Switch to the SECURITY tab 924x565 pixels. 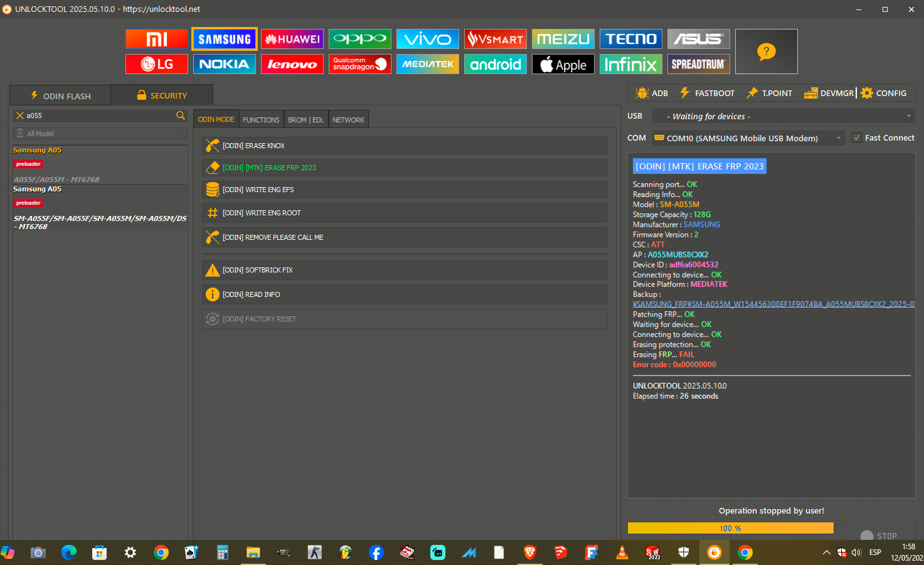(162, 95)
